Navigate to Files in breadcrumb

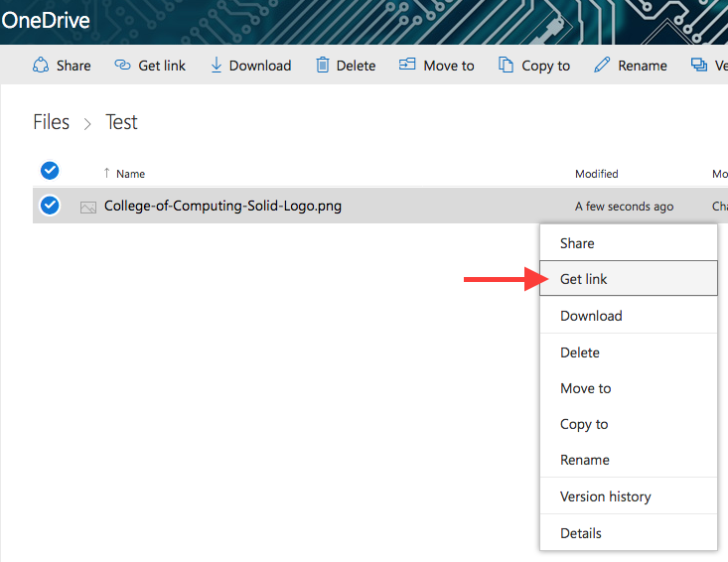click(52, 122)
